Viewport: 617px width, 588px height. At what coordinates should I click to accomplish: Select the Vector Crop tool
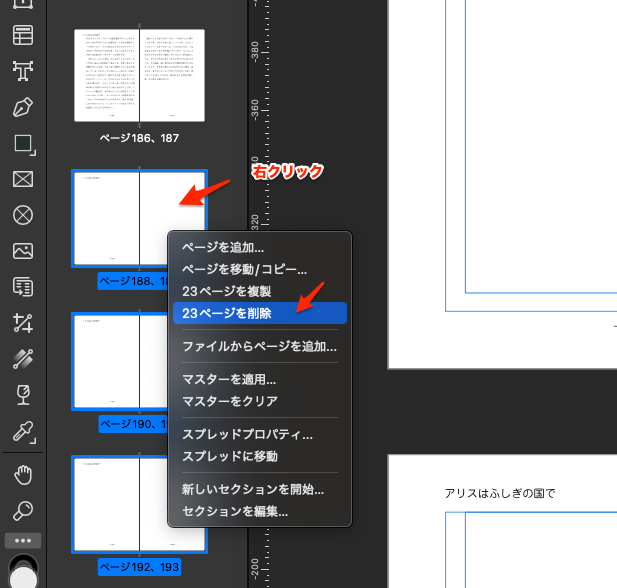[x=23, y=323]
